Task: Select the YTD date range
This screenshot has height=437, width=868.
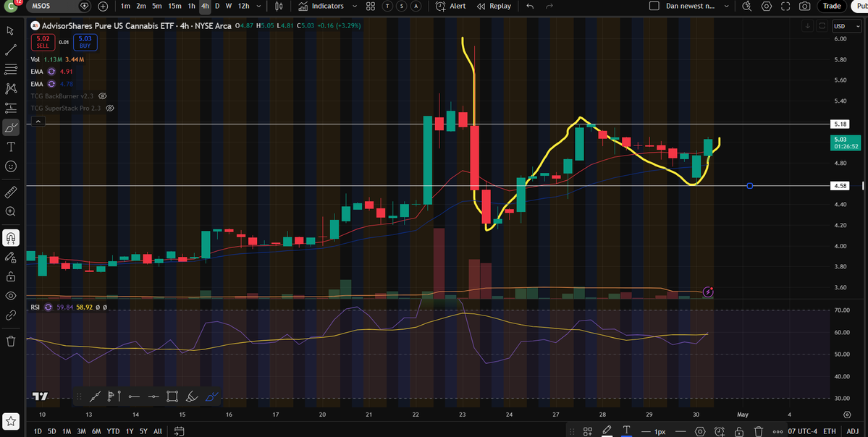Action: [x=113, y=431]
